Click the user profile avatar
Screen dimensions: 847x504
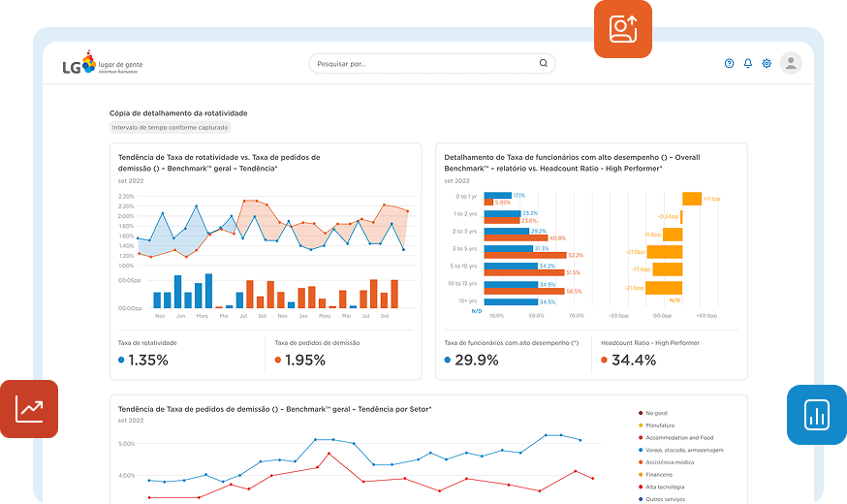click(791, 64)
